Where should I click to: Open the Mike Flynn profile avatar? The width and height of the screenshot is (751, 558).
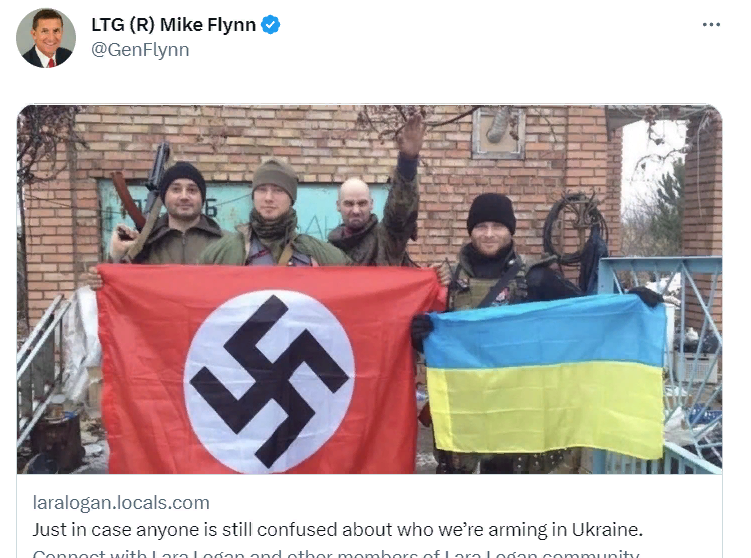point(46,38)
